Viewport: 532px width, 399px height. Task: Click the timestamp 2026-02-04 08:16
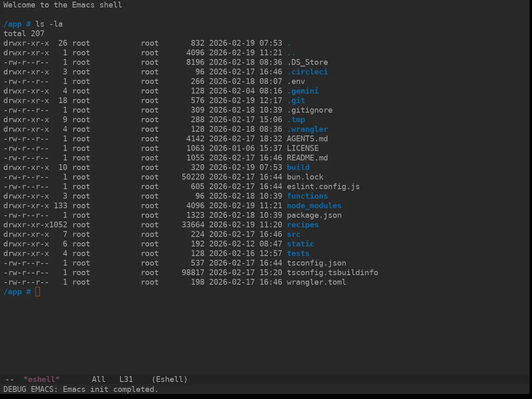246,91
